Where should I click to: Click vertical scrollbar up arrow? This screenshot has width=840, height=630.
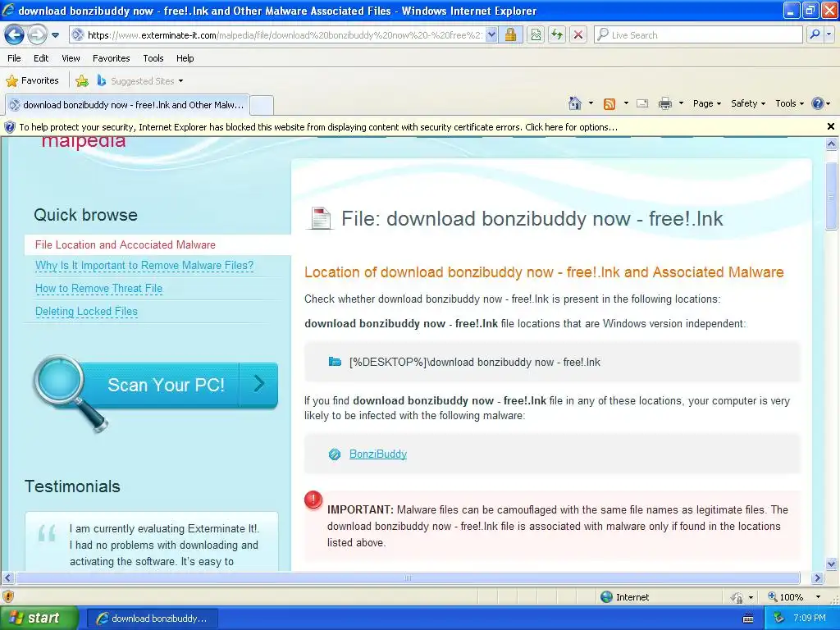[832, 144]
